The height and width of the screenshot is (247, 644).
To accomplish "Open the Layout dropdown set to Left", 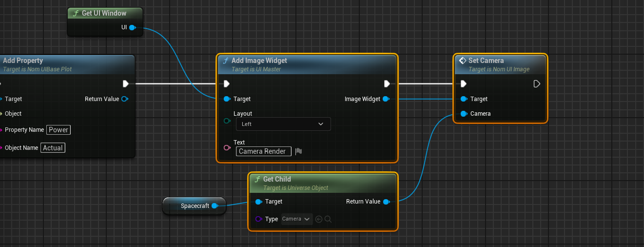I will pos(283,124).
